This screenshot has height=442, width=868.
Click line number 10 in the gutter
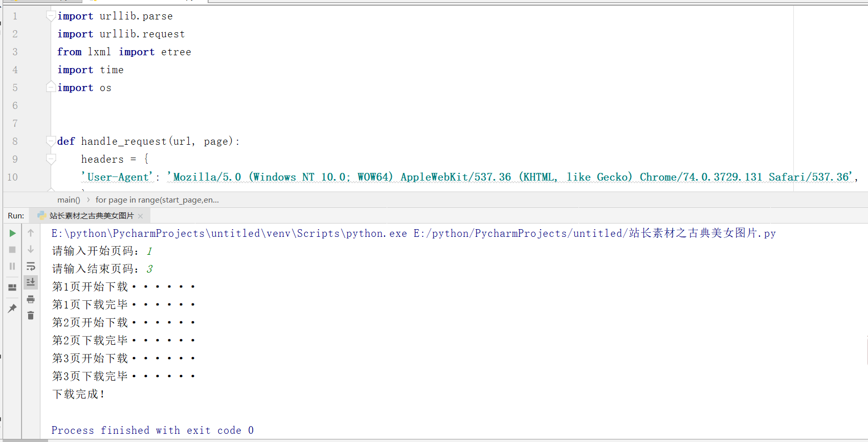(12, 178)
